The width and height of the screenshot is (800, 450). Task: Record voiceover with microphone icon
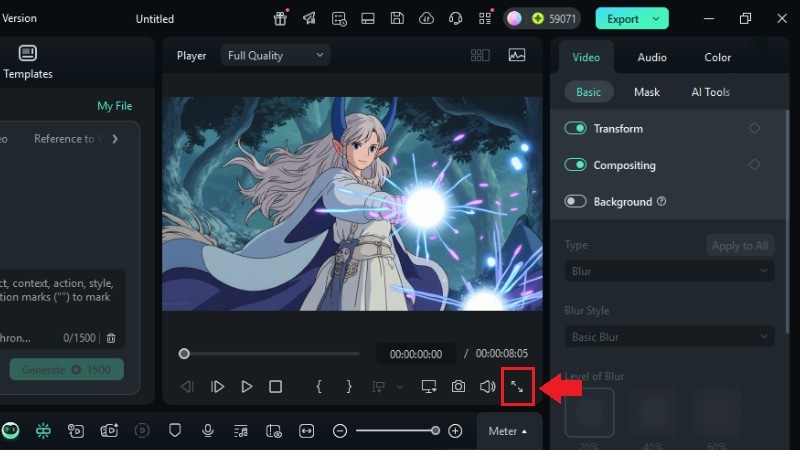[x=208, y=431]
